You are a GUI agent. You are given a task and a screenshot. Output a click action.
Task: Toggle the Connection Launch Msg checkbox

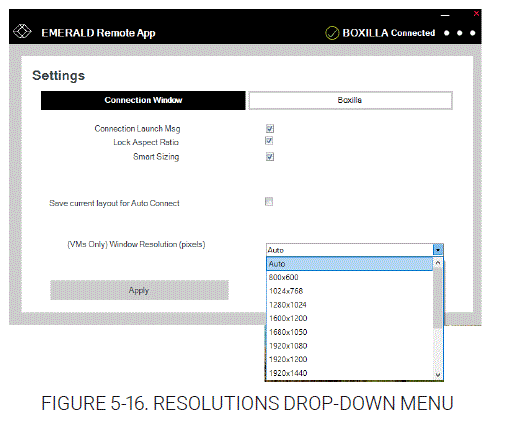coord(270,128)
